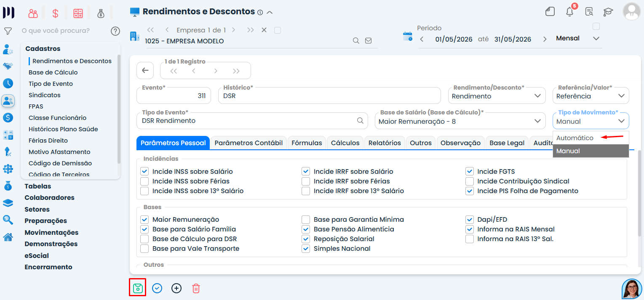Open the calculator module icon in top bar

tap(78, 13)
